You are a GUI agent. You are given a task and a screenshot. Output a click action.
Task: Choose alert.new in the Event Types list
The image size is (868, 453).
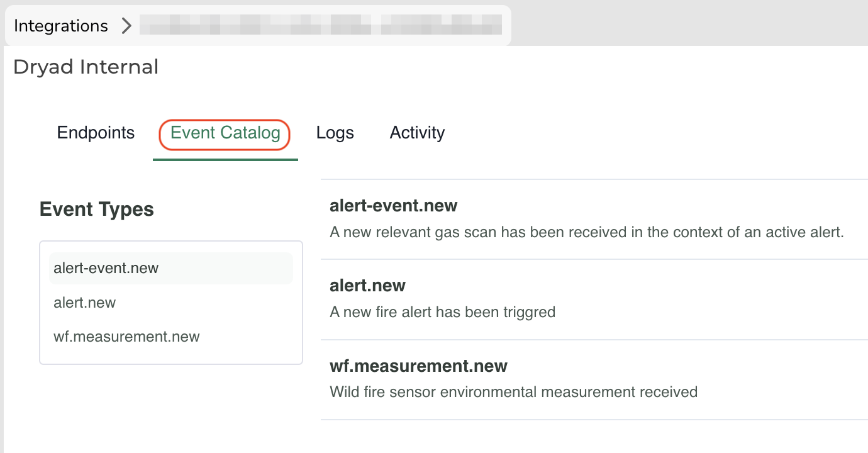pos(85,303)
